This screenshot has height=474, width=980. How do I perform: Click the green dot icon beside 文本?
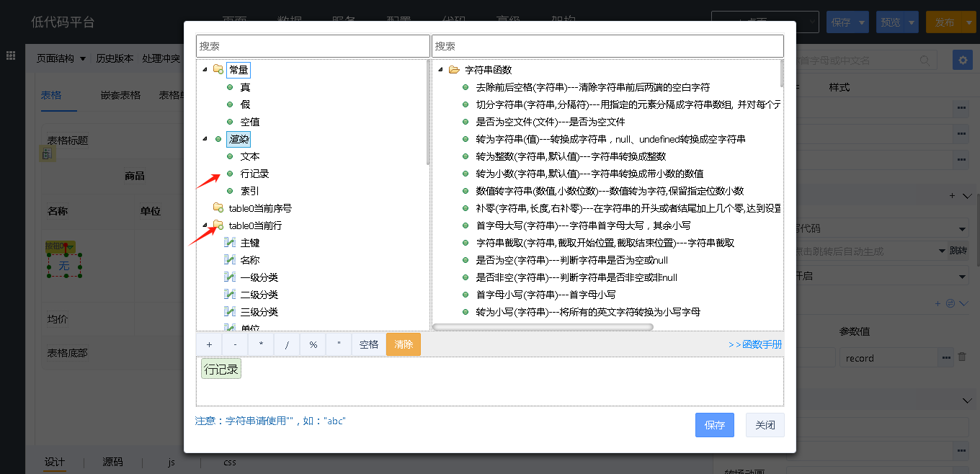(230, 156)
